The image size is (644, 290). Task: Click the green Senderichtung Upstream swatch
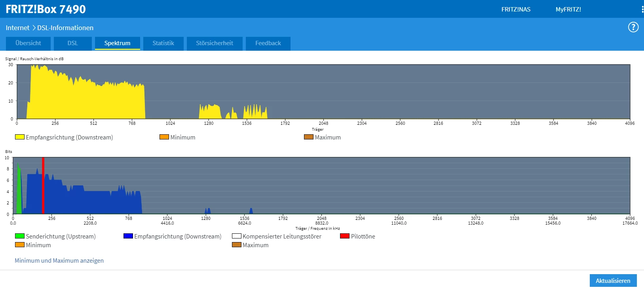pos(20,236)
